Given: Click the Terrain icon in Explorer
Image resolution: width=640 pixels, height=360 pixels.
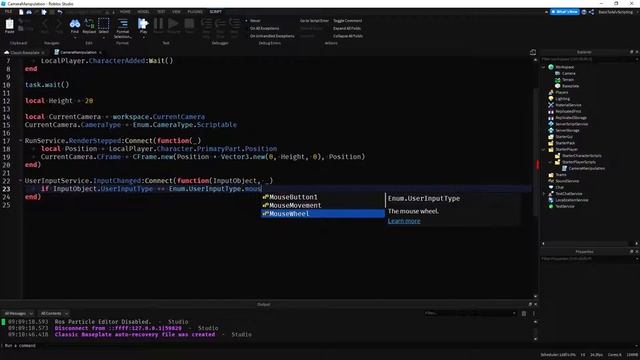Looking at the screenshot, I should 558,80.
